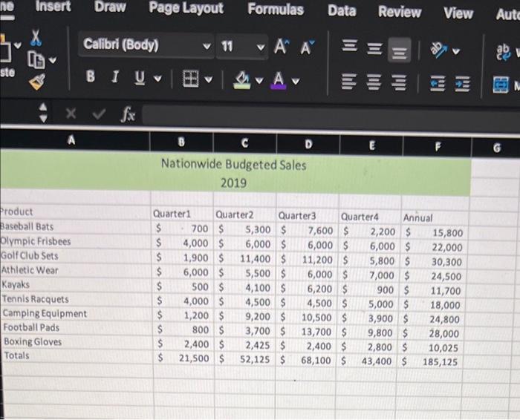Click the fx insert function icon
The image size is (520, 420).
[x=128, y=114]
